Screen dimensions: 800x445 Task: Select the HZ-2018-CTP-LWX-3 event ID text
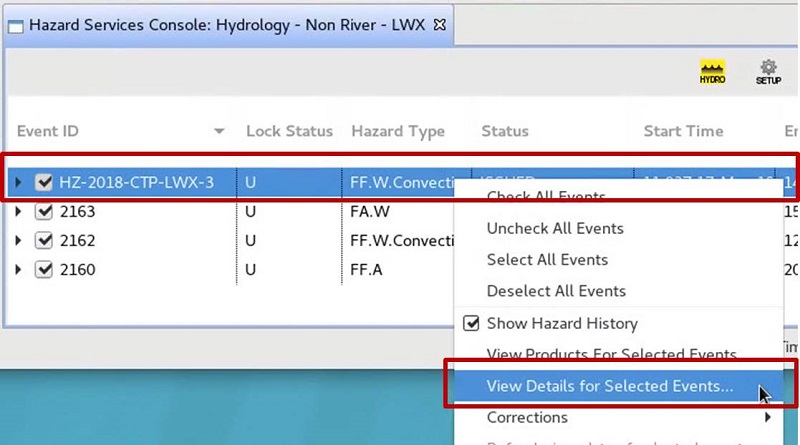click(137, 182)
